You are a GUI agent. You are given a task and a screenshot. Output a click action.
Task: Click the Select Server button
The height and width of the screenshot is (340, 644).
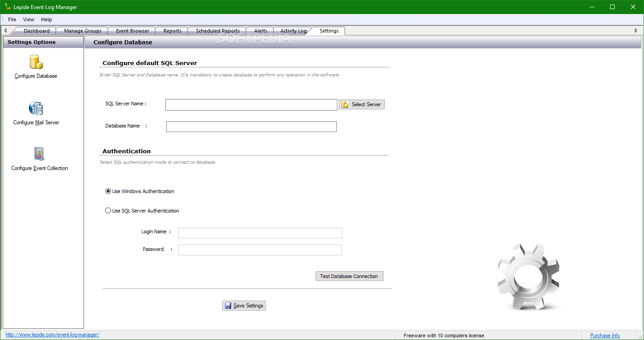tap(362, 104)
